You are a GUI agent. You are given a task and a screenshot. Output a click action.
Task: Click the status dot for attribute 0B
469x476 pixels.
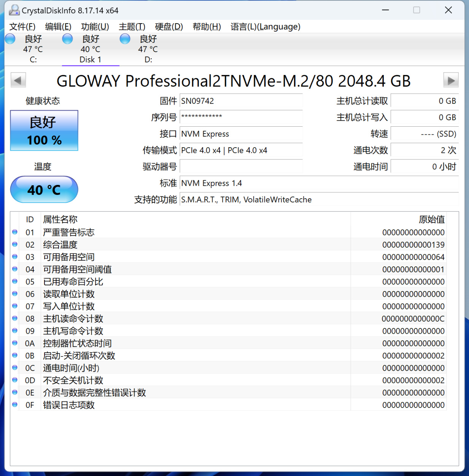coord(15,355)
